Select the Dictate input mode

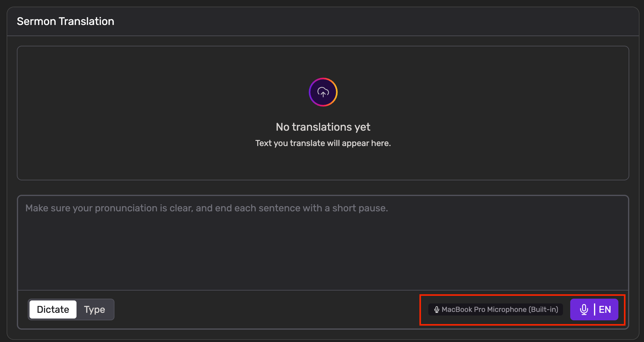[x=53, y=309]
